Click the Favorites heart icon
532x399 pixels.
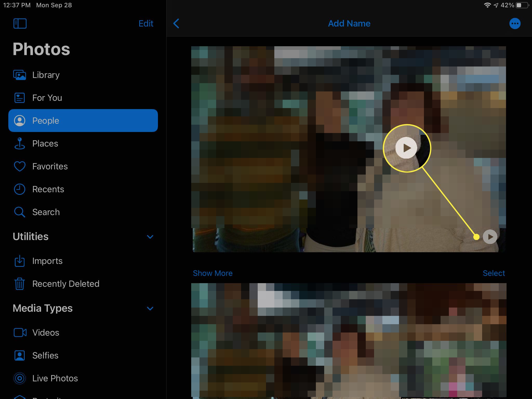pos(20,166)
